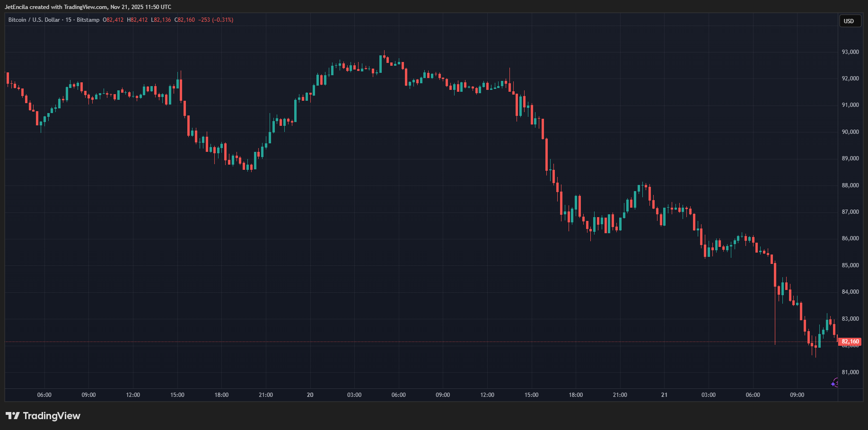Select the red 82,160 current price label
This screenshot has height=430, width=868.
(850, 342)
